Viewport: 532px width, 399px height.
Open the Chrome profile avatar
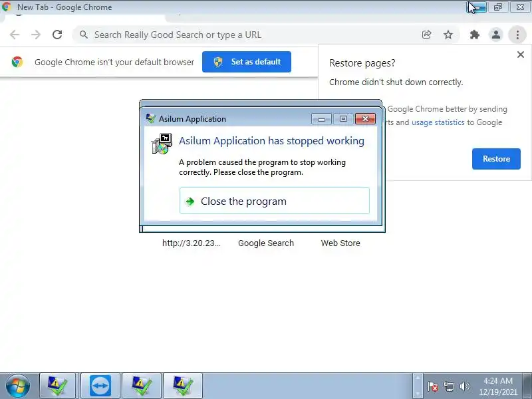(x=495, y=35)
